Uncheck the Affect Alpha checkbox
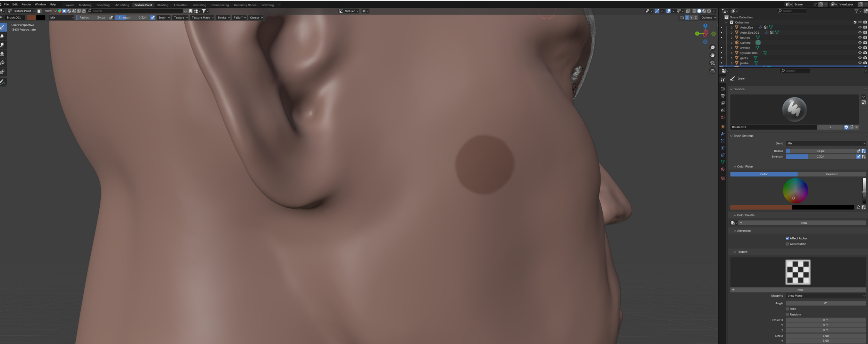Screen dimensions: 868x344 [787, 238]
